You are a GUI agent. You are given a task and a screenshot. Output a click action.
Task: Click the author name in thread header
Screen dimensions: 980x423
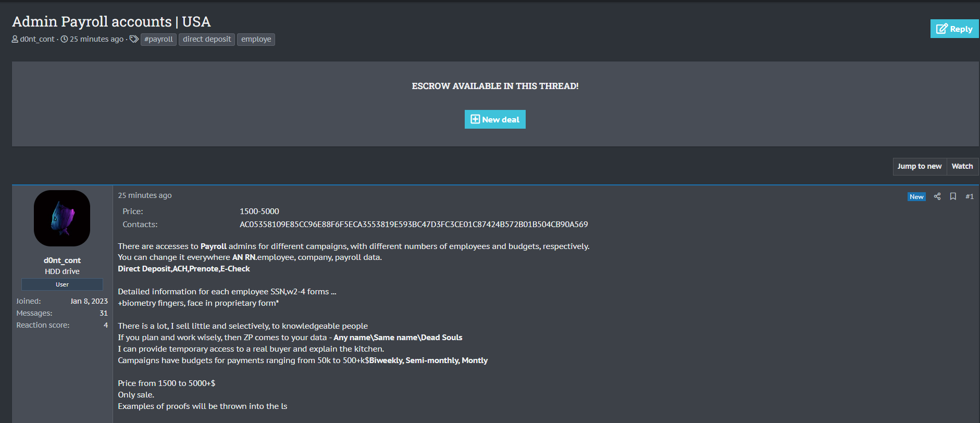coord(37,39)
